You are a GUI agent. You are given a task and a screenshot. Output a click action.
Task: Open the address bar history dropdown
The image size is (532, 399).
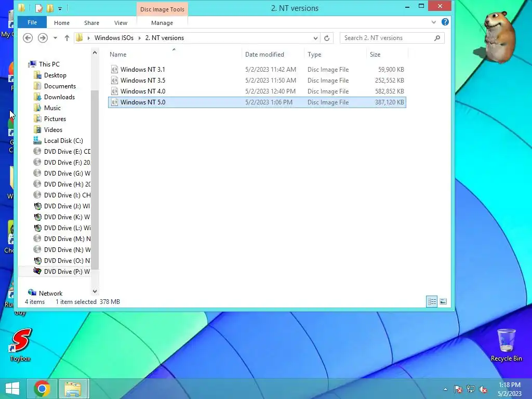click(315, 38)
